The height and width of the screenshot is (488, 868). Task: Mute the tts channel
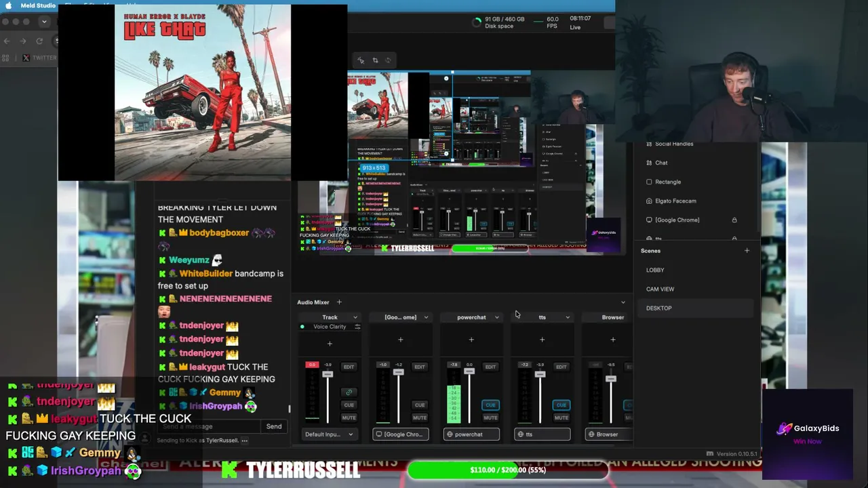tap(561, 418)
